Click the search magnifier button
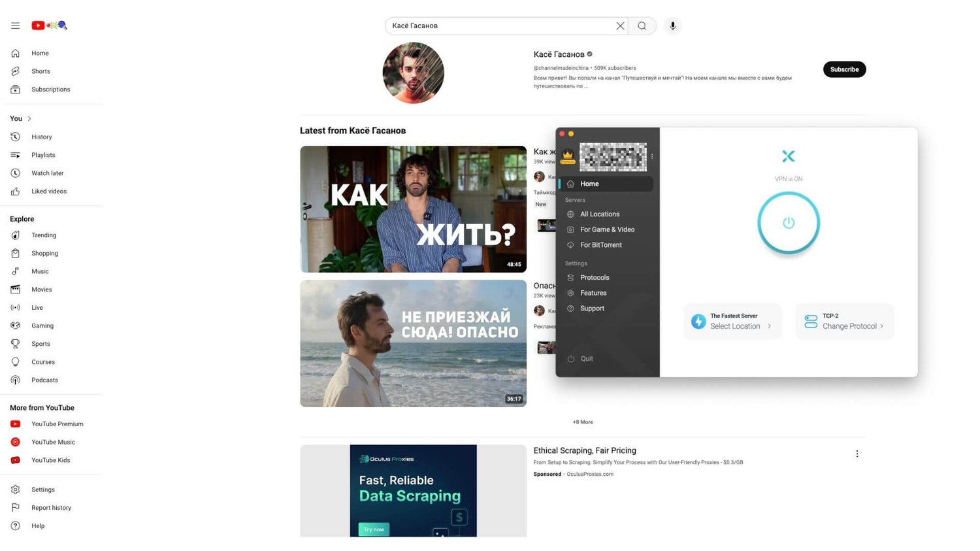 (642, 25)
